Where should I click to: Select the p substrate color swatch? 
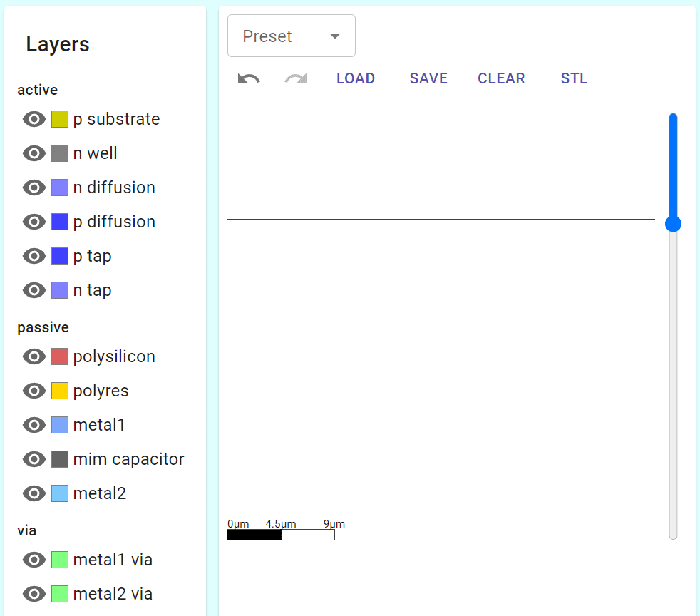(x=60, y=119)
